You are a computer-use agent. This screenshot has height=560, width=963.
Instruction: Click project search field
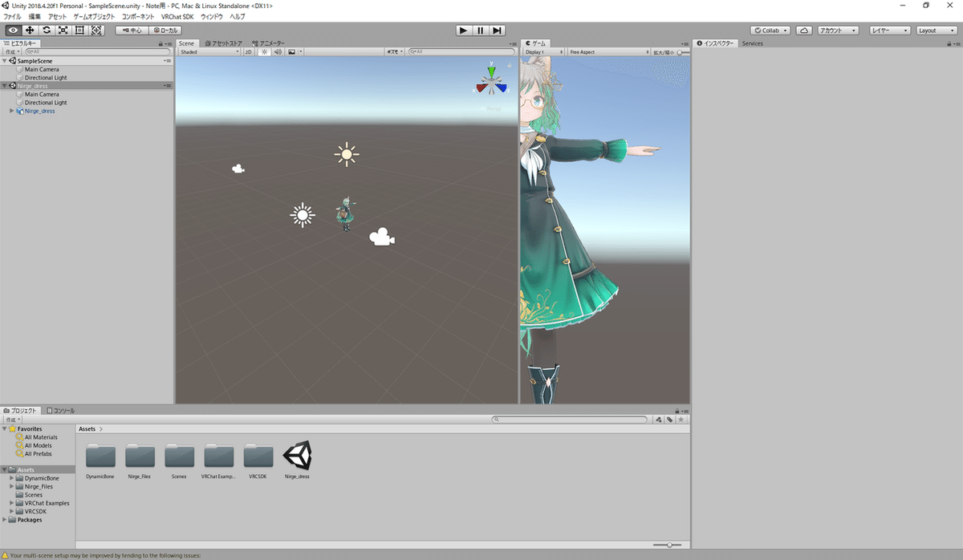(570, 420)
